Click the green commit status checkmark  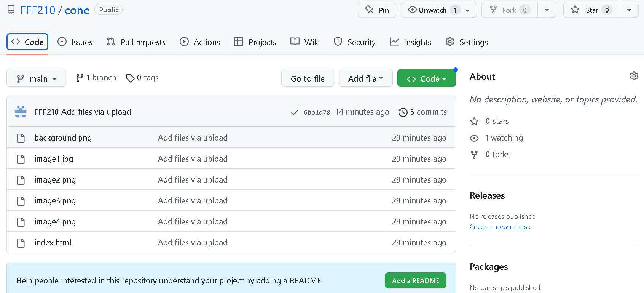(294, 112)
